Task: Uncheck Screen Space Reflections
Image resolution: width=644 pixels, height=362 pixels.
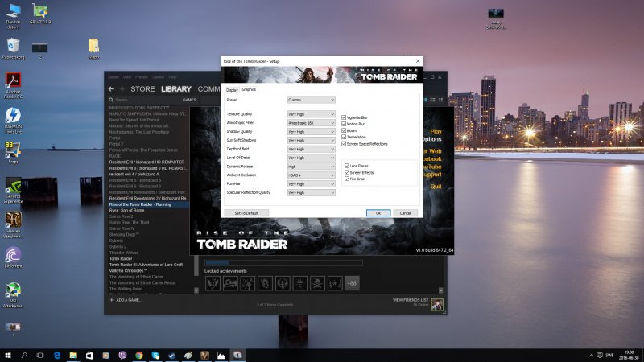Action: pyautogui.click(x=344, y=144)
